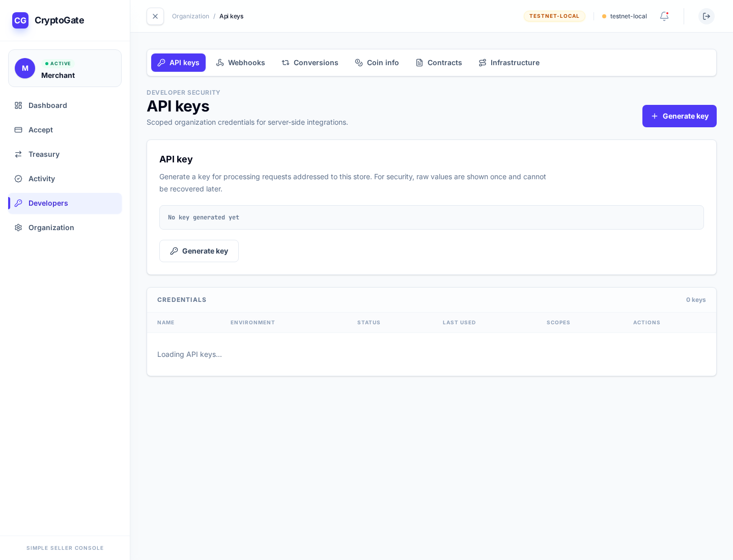Click the Conversions arrows icon
The height and width of the screenshot is (560, 733).
(286, 63)
